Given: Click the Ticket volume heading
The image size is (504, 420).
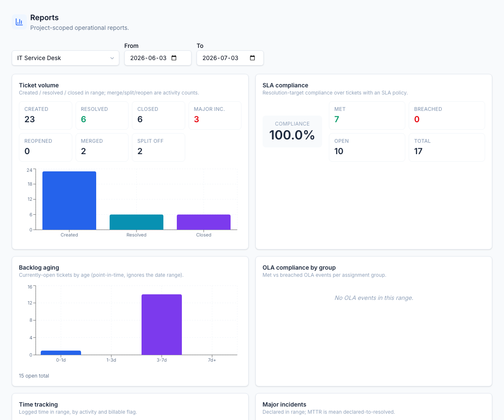Looking at the screenshot, I should (39, 85).
